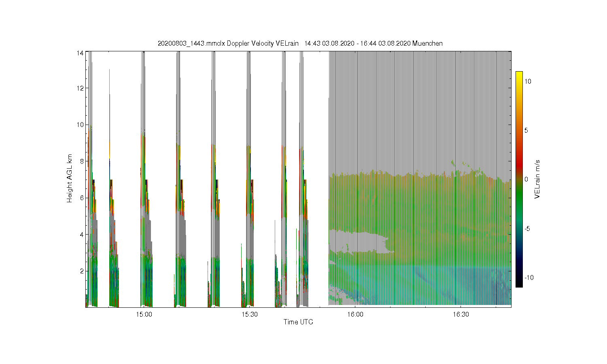Select the Height AGL km axis title
The width and height of the screenshot is (607, 364).
point(70,178)
